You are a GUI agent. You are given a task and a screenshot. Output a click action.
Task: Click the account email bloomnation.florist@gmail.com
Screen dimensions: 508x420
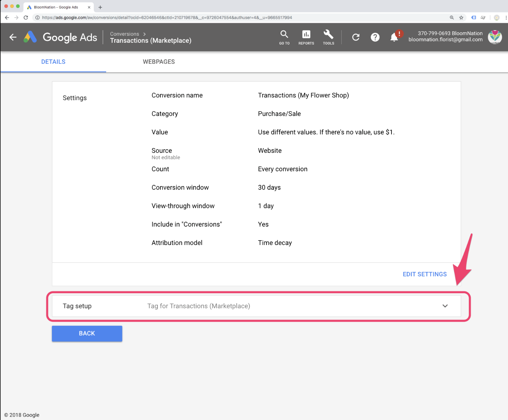[x=445, y=40]
